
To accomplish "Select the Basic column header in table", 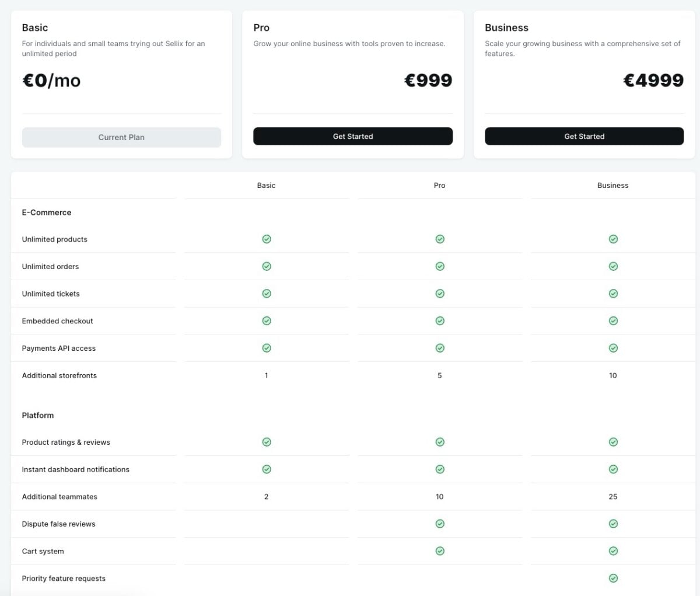I will (266, 185).
